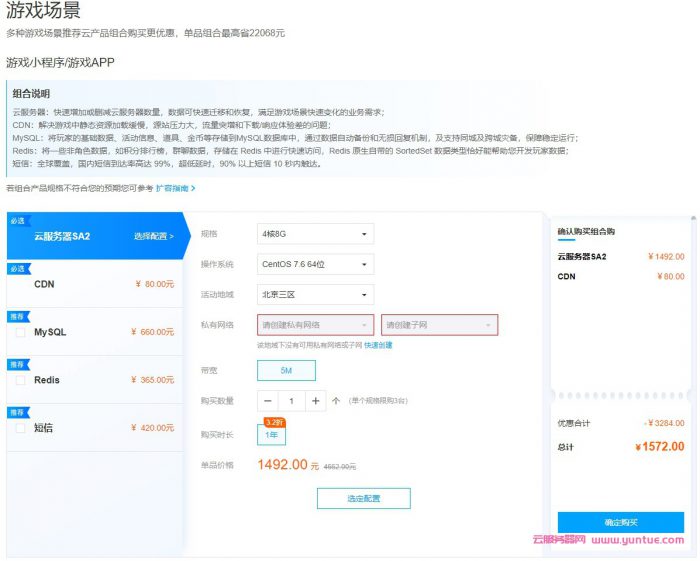Click the 快速创建 link

pyautogui.click(x=378, y=345)
